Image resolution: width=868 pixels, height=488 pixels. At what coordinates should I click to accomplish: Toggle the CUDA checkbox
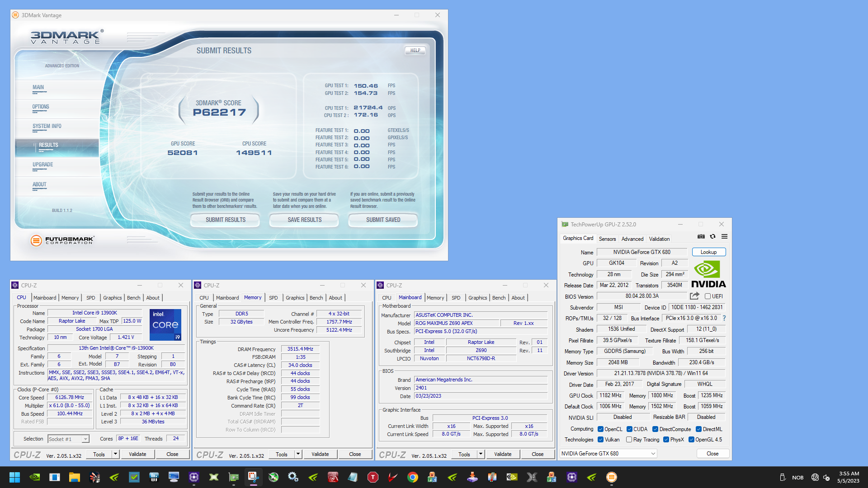629,429
